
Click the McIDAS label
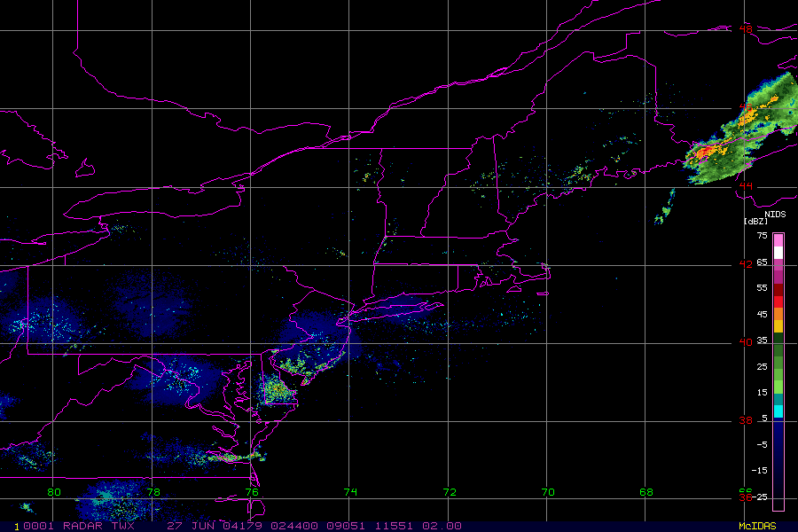757,527
